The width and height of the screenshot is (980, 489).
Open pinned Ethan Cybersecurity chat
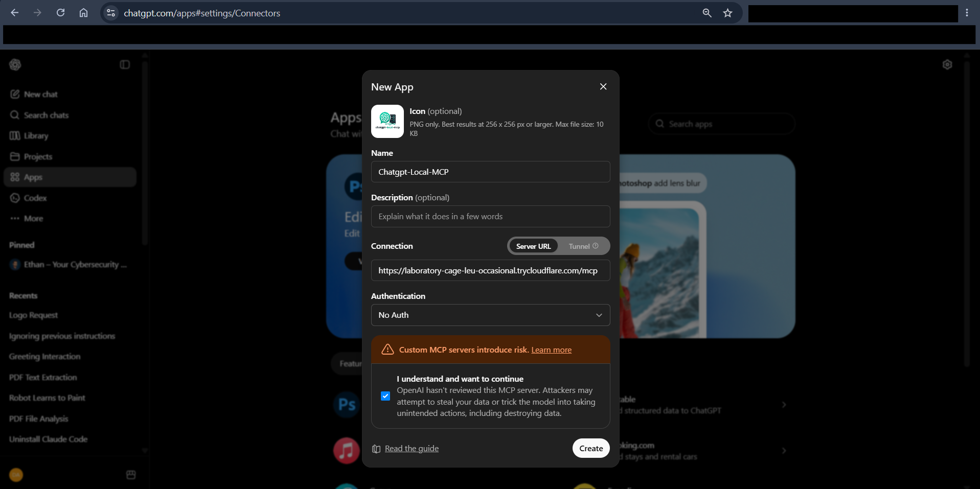pyautogui.click(x=70, y=264)
